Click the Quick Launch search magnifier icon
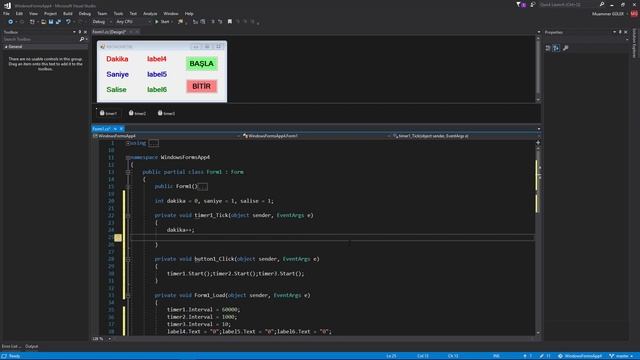Screen dimensions: 640x360 pos(602,4)
